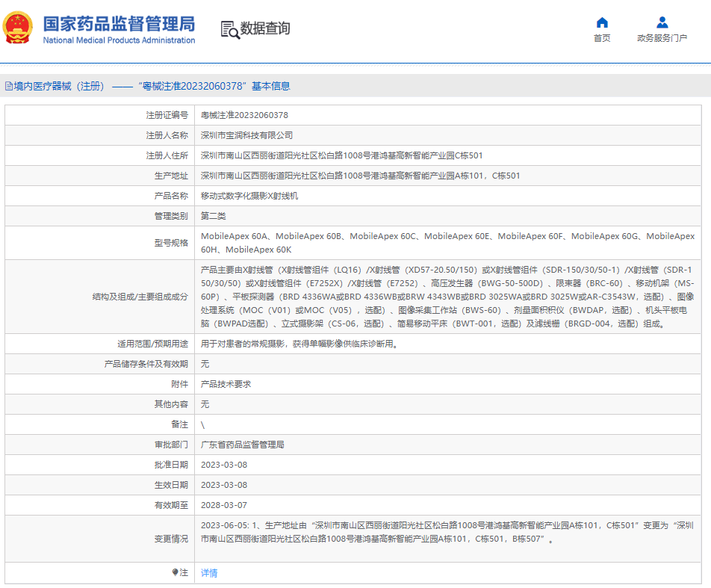Click the 其他内容 row label
The image size is (711, 588).
171,404
